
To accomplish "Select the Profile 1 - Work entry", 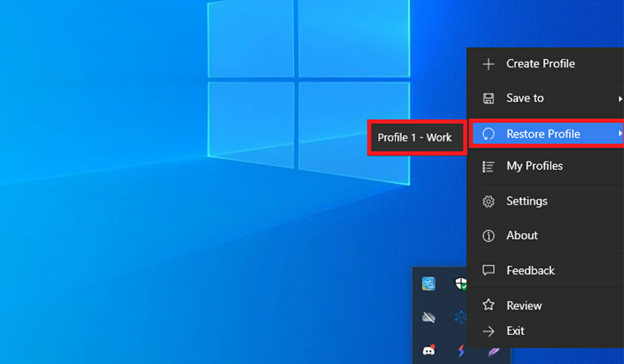I will pos(416,137).
